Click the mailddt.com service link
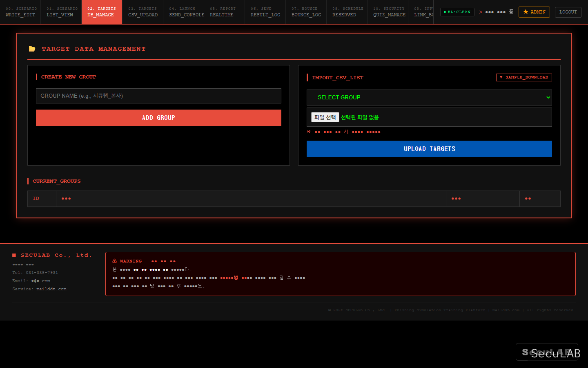588x368 pixels. click(x=51, y=289)
